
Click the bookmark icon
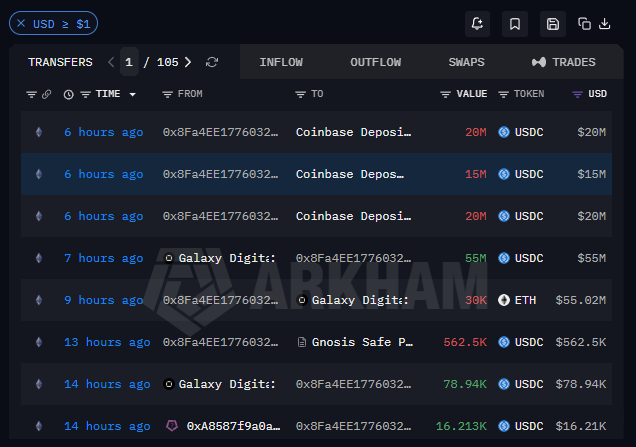[515, 24]
